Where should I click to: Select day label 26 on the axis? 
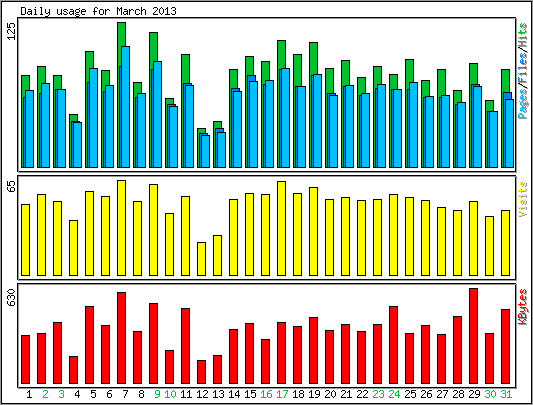[x=426, y=394]
